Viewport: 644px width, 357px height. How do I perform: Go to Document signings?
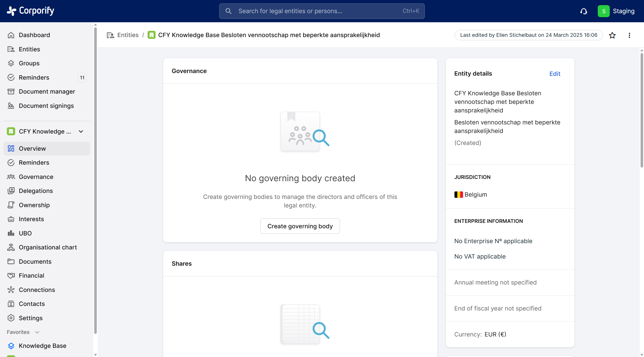click(46, 106)
